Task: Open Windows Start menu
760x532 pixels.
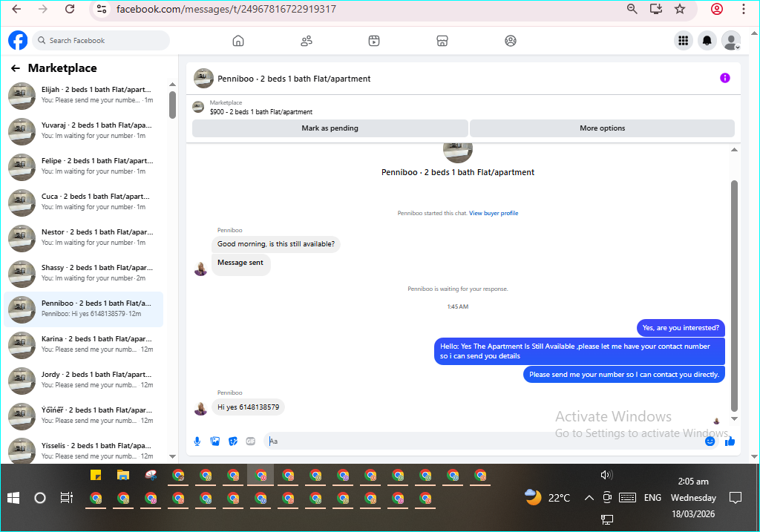Action: pos(13,498)
